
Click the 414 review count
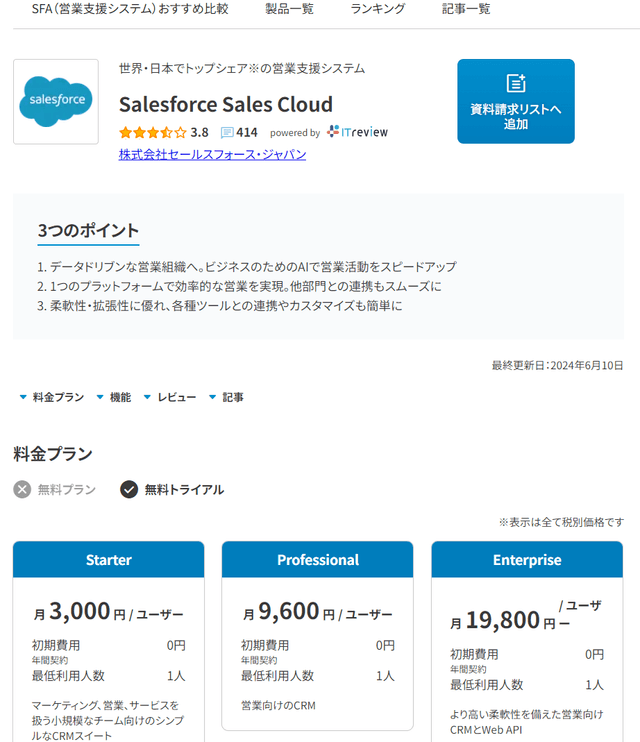[x=246, y=132]
